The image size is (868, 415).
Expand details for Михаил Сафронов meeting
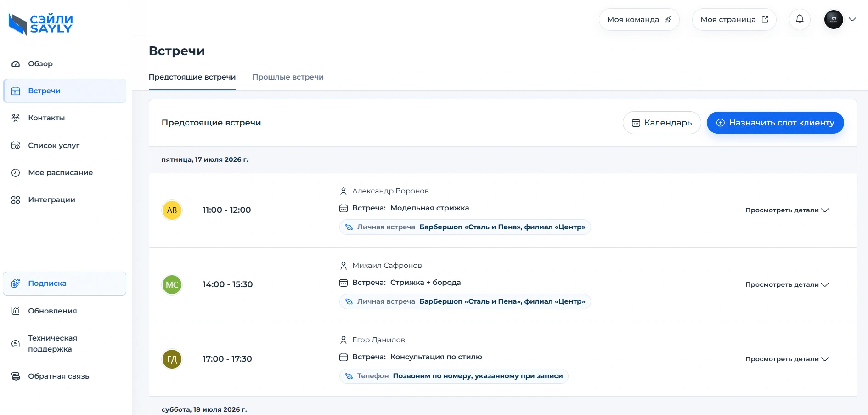click(787, 285)
